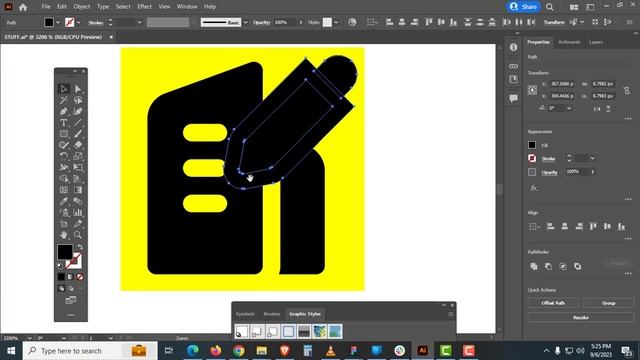Open the File menu
Viewport: 640px width, 360px height.
point(46,7)
